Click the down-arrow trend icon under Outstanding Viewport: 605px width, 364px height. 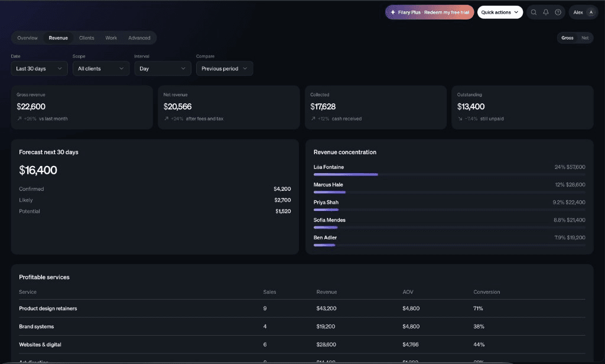click(460, 119)
